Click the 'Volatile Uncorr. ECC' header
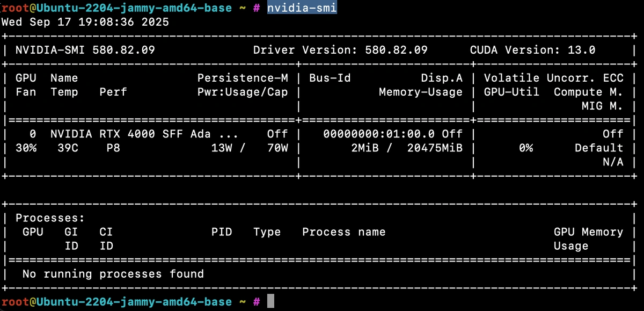Image resolution: width=644 pixels, height=311 pixels. point(553,78)
